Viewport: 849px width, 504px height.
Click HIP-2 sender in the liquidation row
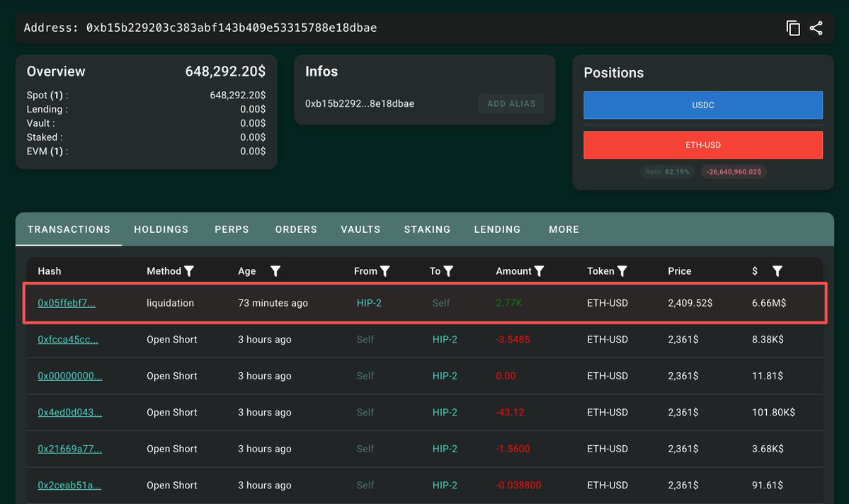370,303
